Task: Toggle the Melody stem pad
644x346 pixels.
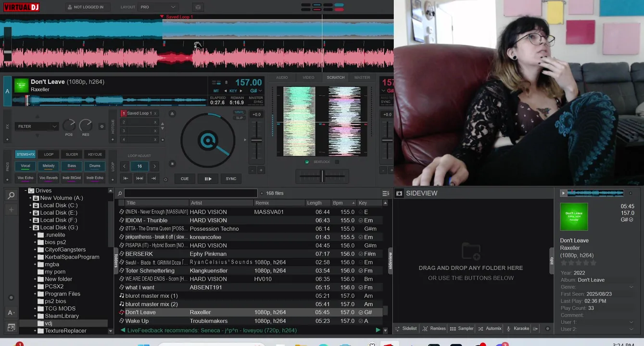Action: tap(49, 166)
